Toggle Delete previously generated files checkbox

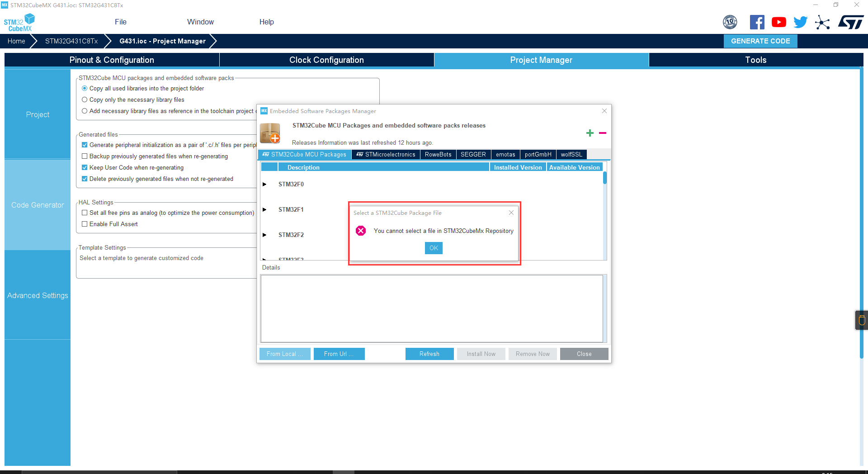(85, 179)
